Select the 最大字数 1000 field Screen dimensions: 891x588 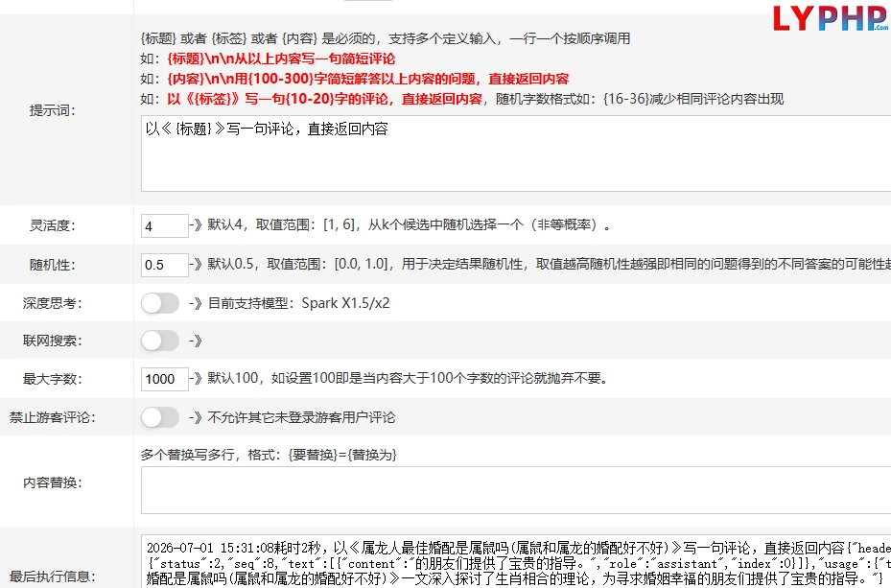(165, 379)
